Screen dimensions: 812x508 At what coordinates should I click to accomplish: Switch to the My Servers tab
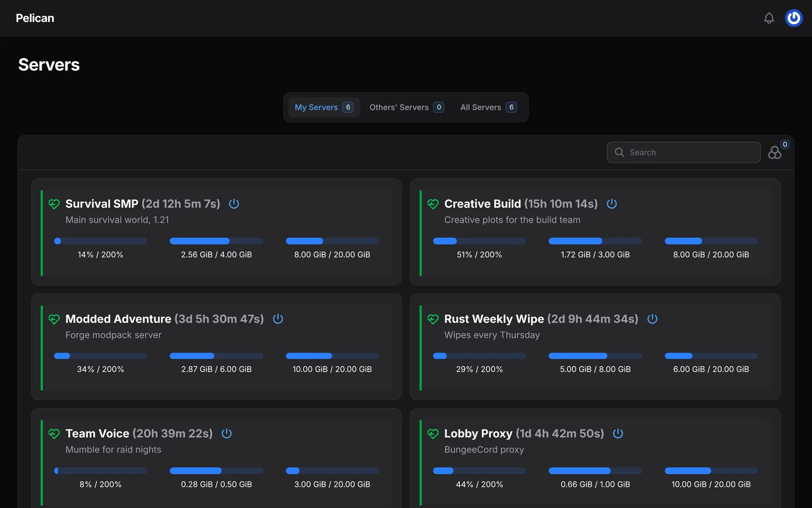coord(324,107)
